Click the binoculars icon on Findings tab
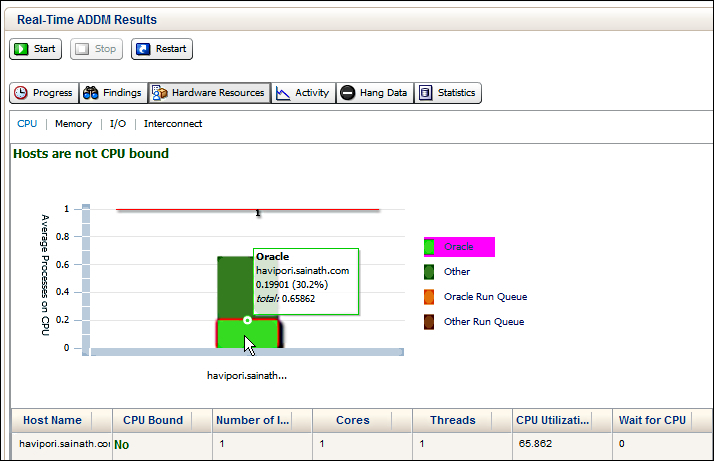The width and height of the screenshot is (714, 461). (x=91, y=93)
